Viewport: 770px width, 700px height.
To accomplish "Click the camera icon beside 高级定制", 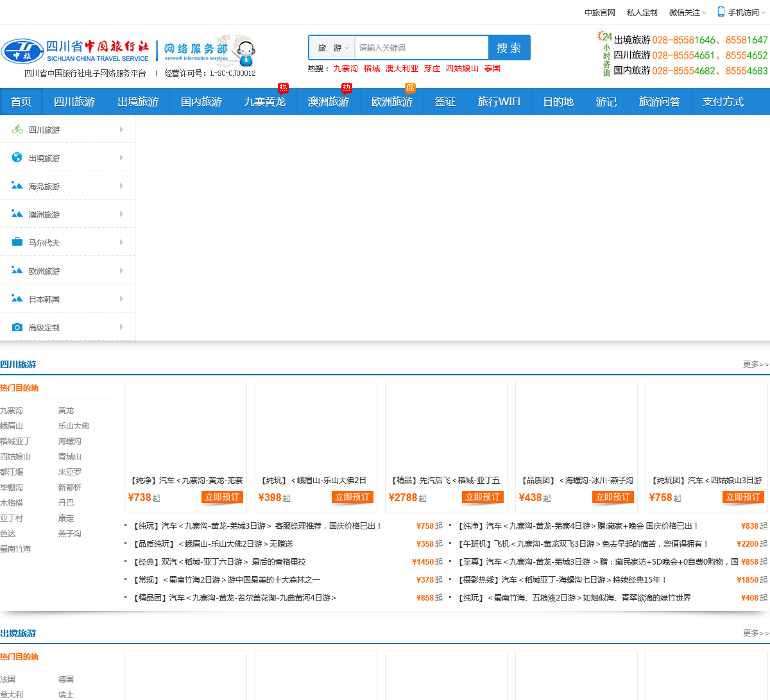I will pos(17,327).
